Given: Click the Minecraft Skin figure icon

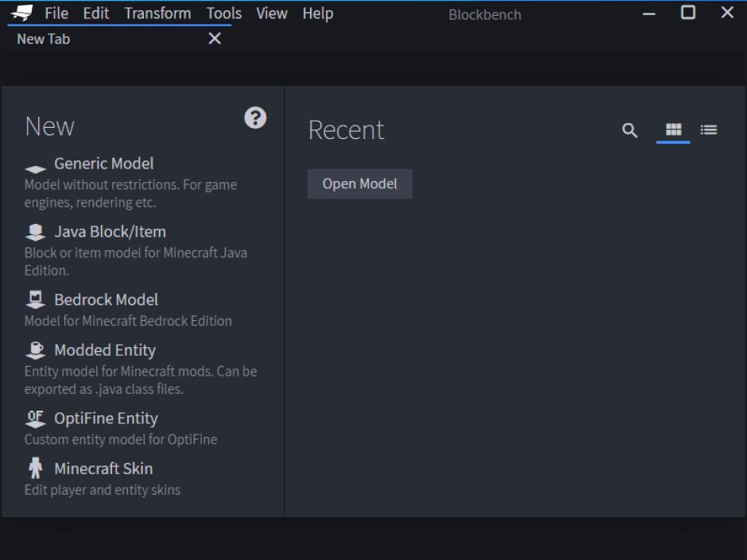Looking at the screenshot, I should (35, 468).
